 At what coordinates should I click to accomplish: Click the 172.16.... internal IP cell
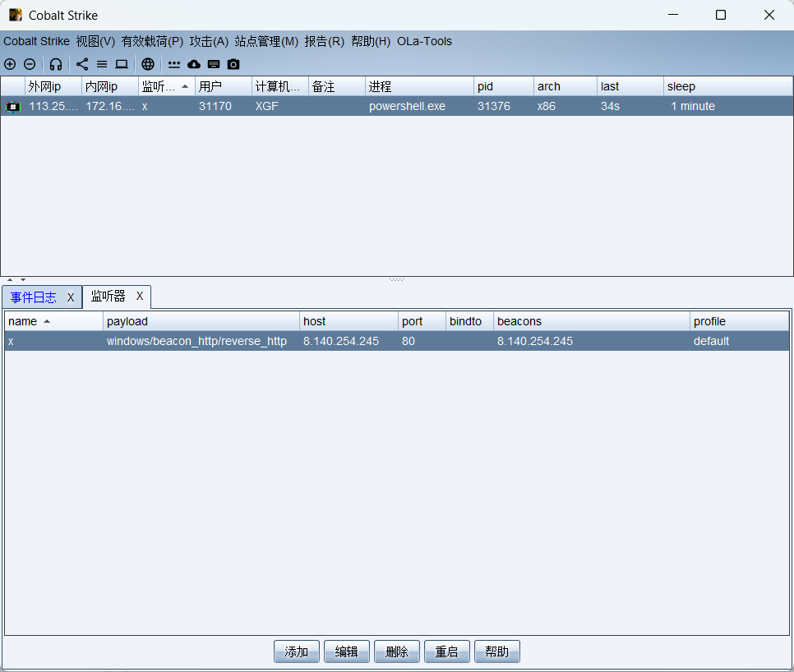coord(110,106)
